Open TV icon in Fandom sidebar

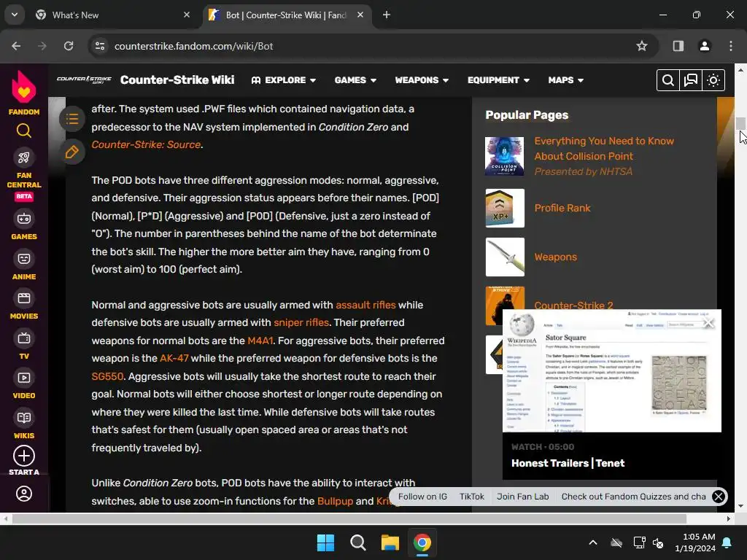tap(24, 338)
